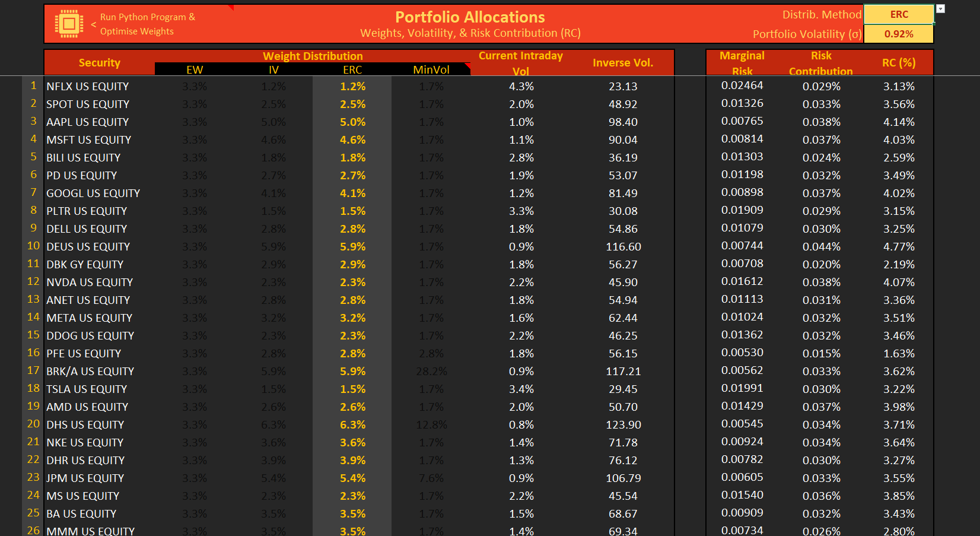Select the MinVol column header
Screen dimensions: 980x536
(431, 69)
